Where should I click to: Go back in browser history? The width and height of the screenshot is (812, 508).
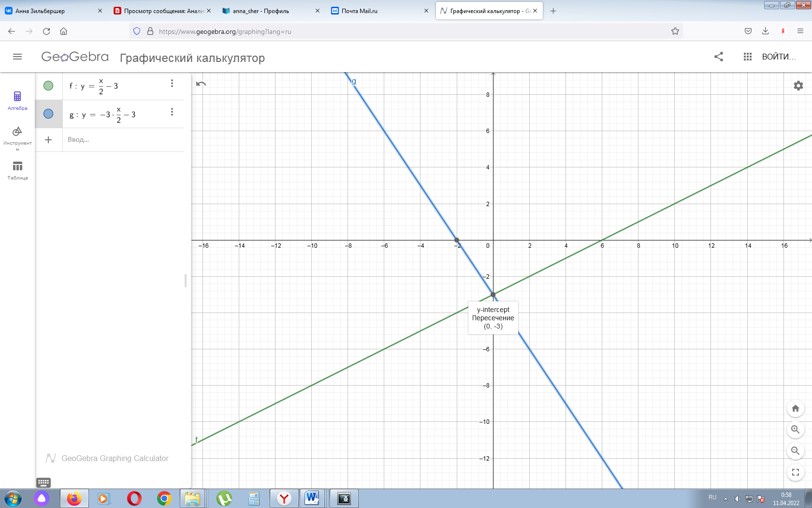point(12,31)
